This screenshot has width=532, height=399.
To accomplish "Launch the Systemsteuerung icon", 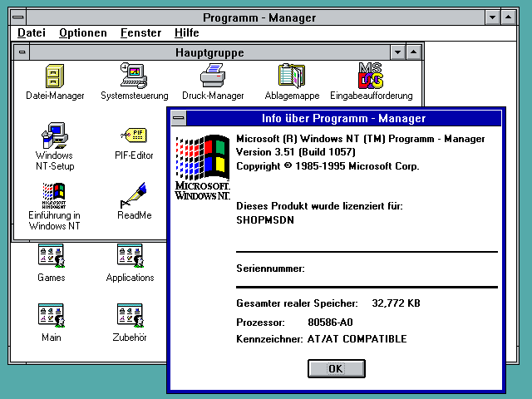I will tap(134, 76).
